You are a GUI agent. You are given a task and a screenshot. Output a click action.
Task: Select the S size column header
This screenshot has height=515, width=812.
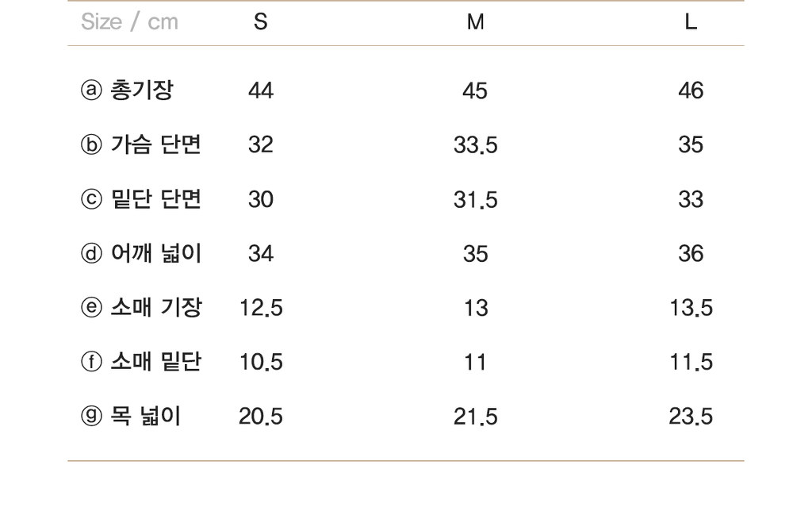click(260, 21)
